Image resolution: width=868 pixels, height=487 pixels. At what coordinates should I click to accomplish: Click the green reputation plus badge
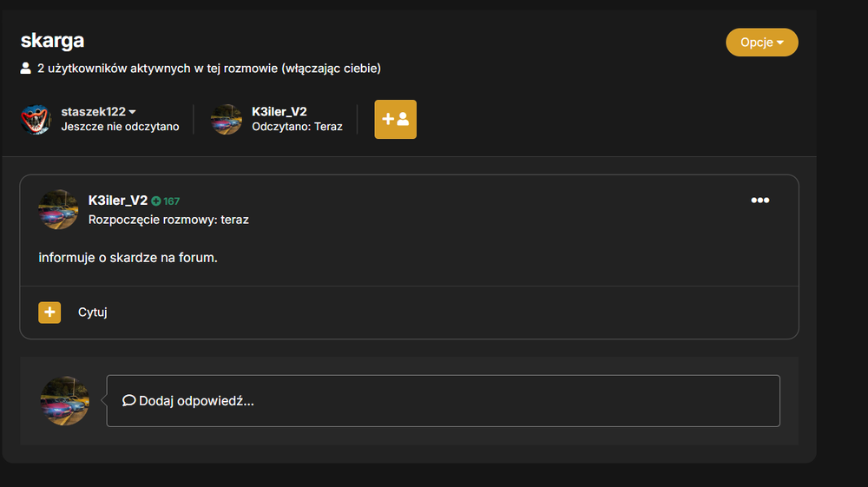pos(156,201)
